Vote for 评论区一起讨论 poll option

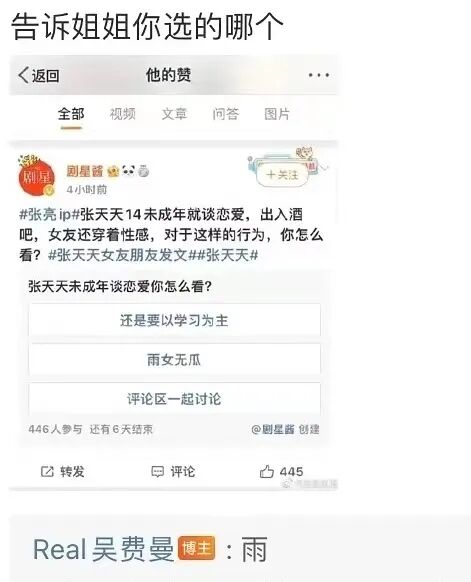[x=174, y=399]
